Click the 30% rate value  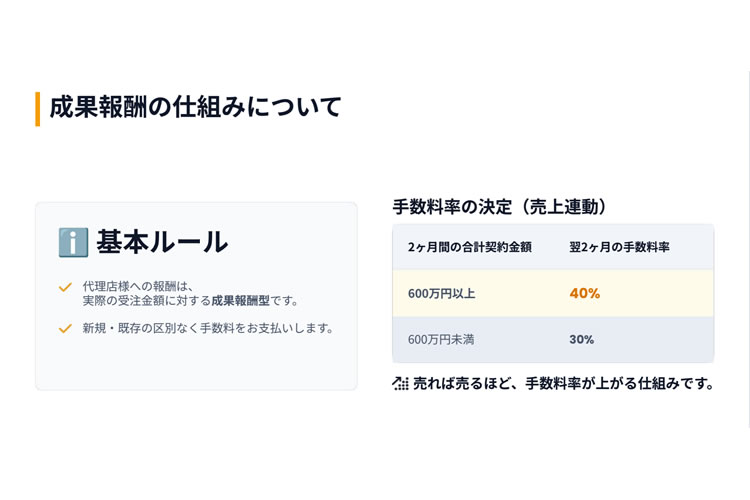coord(582,340)
